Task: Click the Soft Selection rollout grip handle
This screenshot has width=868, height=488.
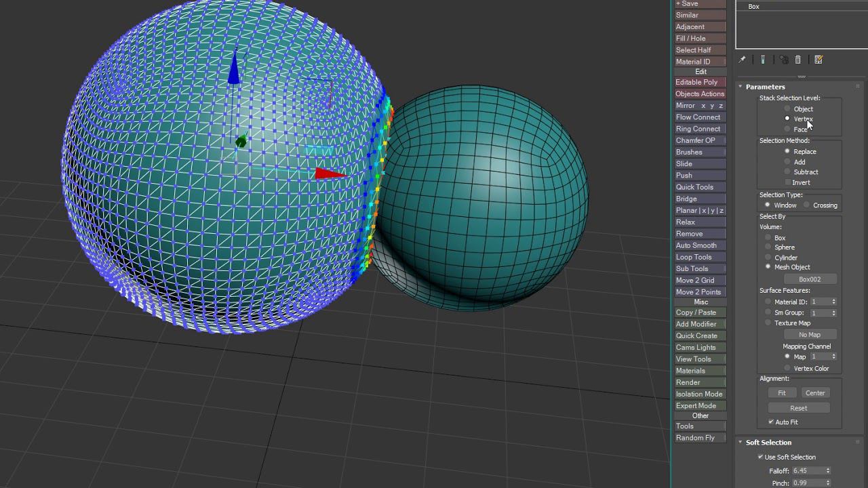Action: tap(858, 443)
